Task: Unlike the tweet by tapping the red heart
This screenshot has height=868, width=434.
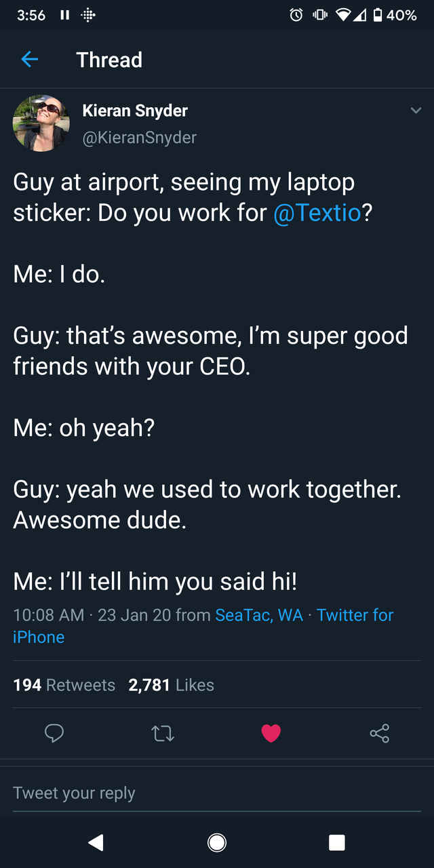Action: (271, 733)
